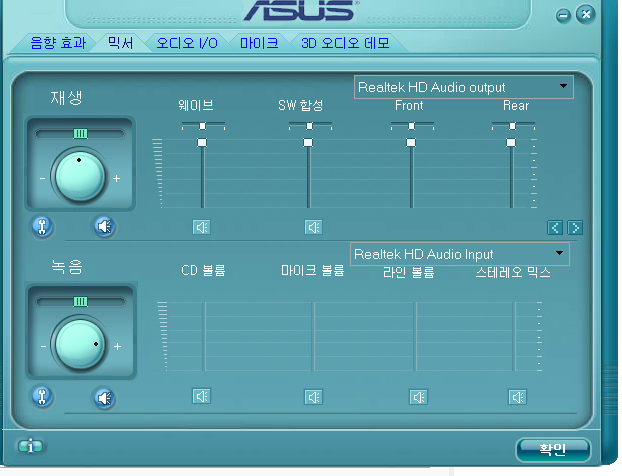The height and width of the screenshot is (476, 622).
Task: Click the playback (재생) master volume knob
Action: click(x=80, y=176)
